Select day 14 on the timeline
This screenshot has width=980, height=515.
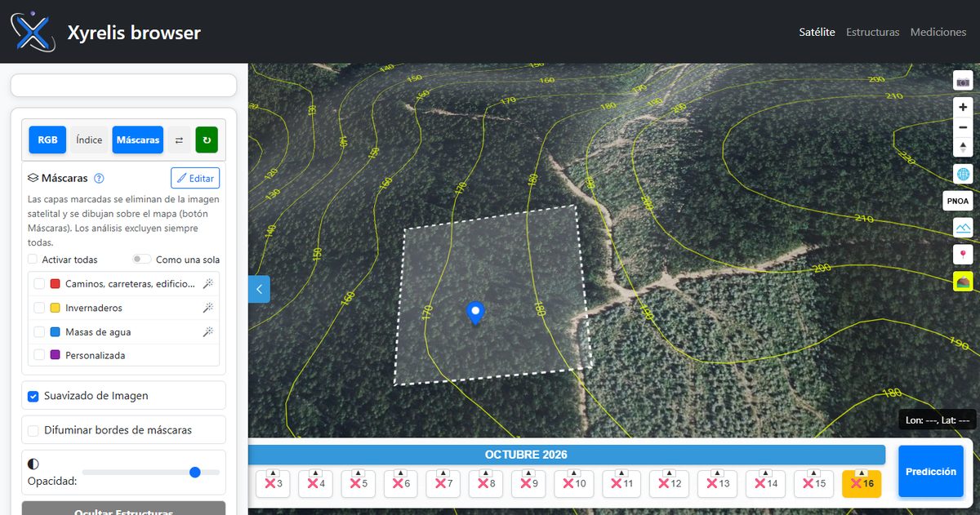765,483
